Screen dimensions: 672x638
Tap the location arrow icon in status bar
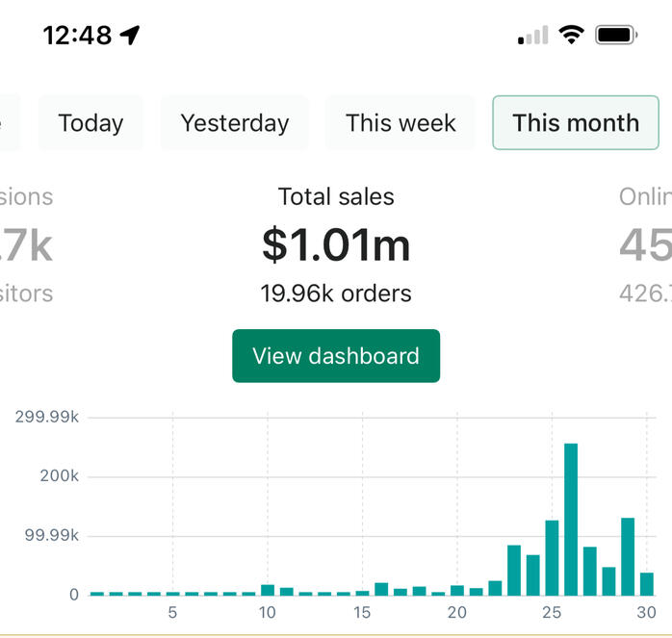click(130, 36)
